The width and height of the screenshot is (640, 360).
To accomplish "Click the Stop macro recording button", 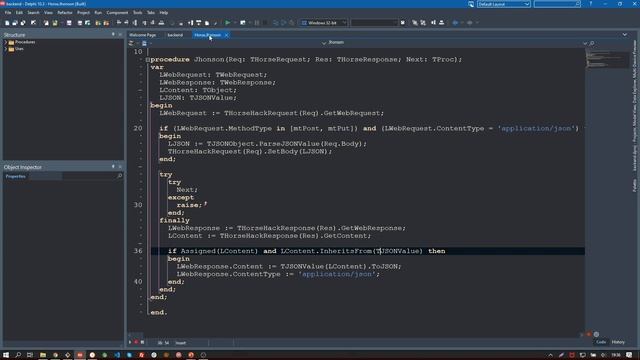I will click(x=142, y=342).
